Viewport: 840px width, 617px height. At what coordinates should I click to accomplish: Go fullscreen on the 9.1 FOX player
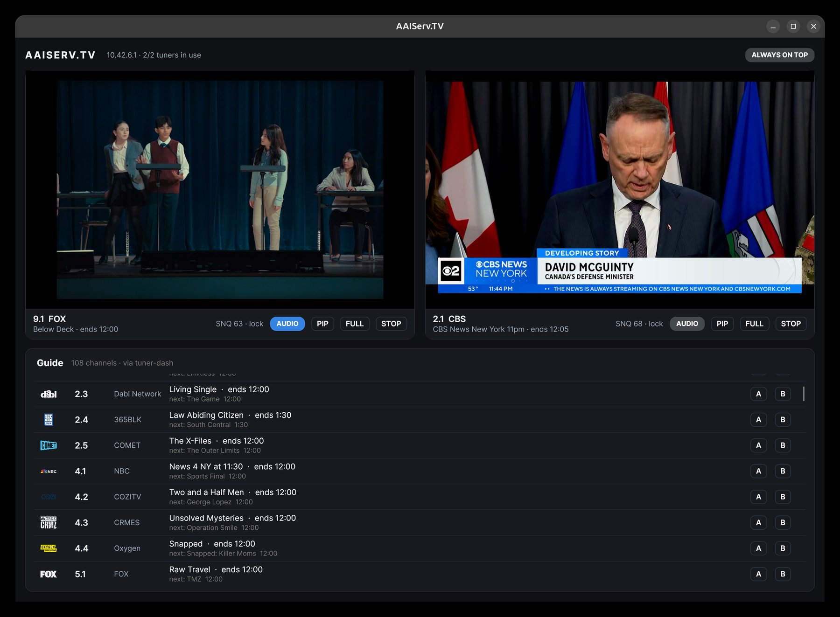355,324
